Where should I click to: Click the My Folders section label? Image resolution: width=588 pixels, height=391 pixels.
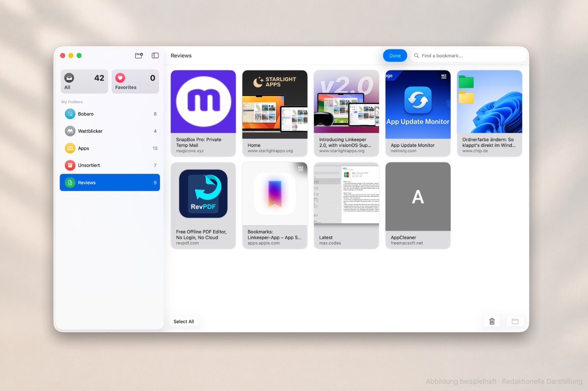point(72,102)
